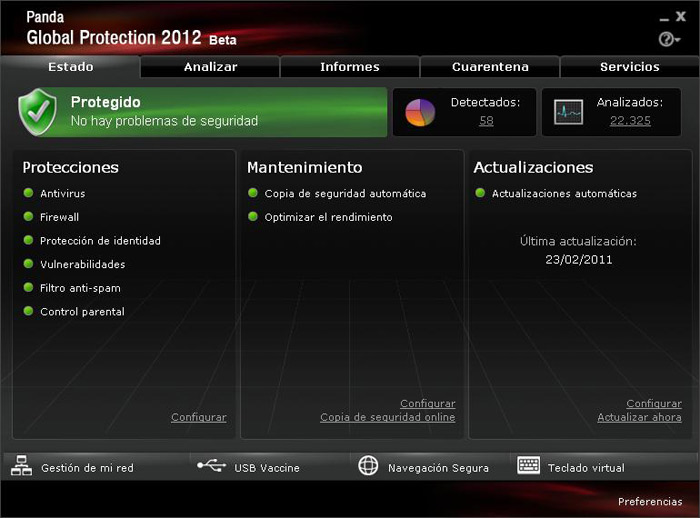The height and width of the screenshot is (518, 700).
Task: Click the Analizados monitor graph icon
Action: [568, 112]
